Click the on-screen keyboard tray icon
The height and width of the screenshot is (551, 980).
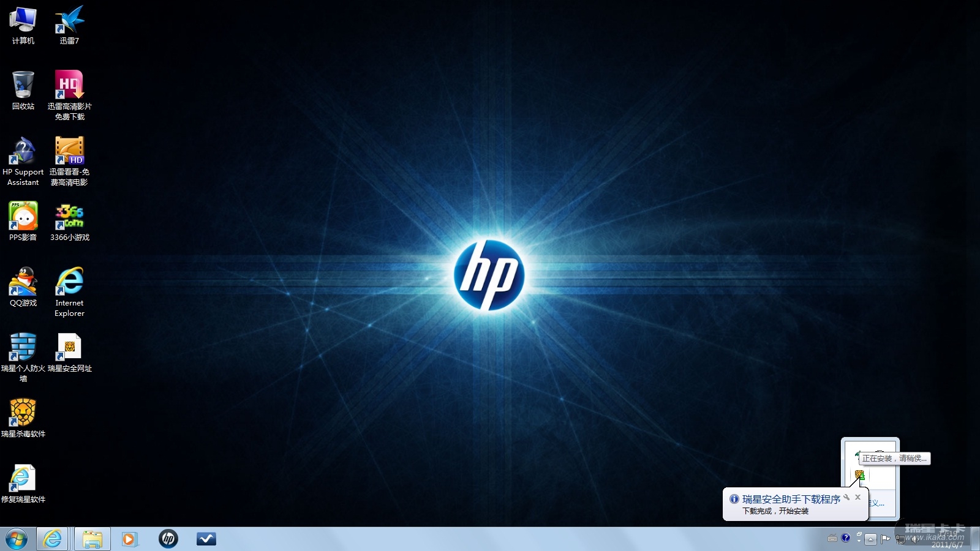[832, 539]
